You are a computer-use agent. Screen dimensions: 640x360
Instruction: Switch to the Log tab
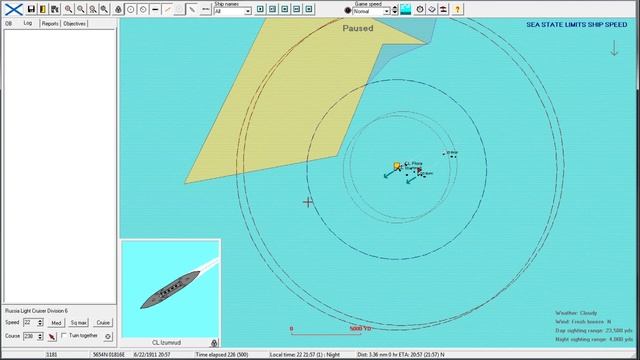point(28,23)
